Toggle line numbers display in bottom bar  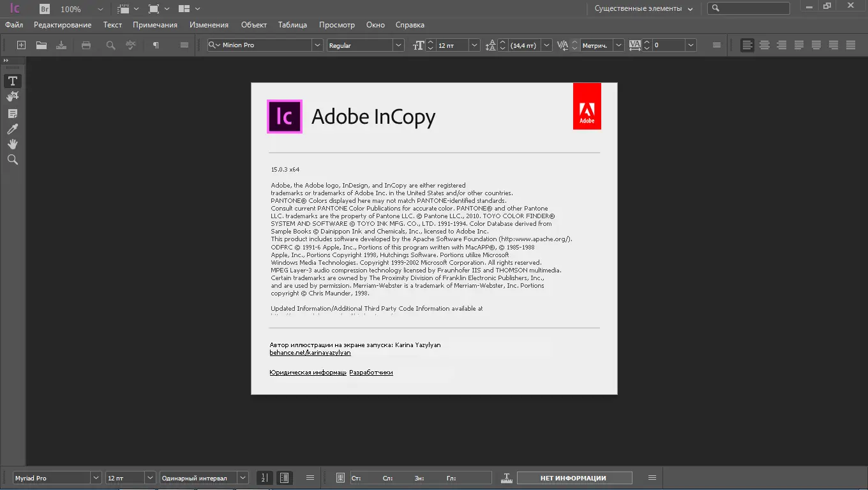[x=264, y=478]
